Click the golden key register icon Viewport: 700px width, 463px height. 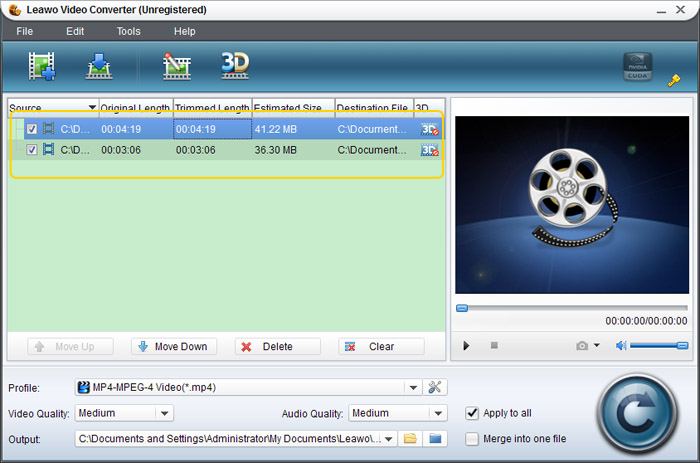(674, 80)
